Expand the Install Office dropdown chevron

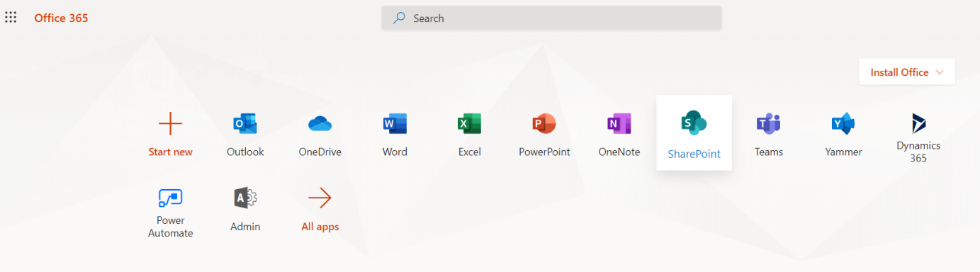coord(940,72)
